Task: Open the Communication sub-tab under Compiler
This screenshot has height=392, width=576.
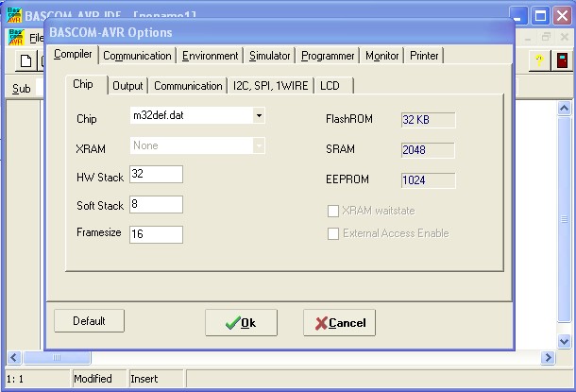Action: [x=188, y=86]
